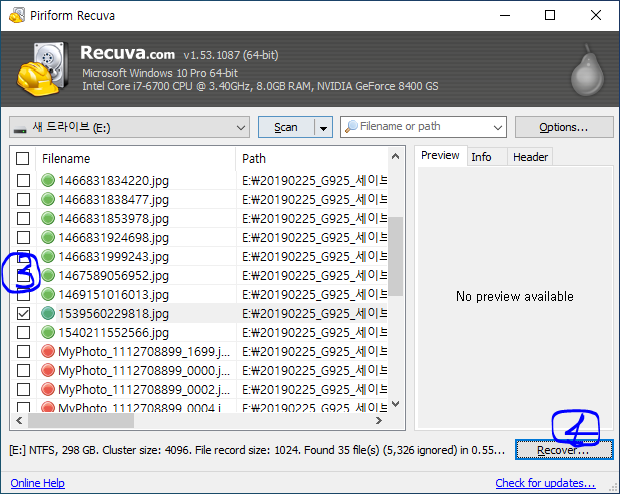Click red status dot for MyPhoto_1112708899_0002

tap(48, 389)
